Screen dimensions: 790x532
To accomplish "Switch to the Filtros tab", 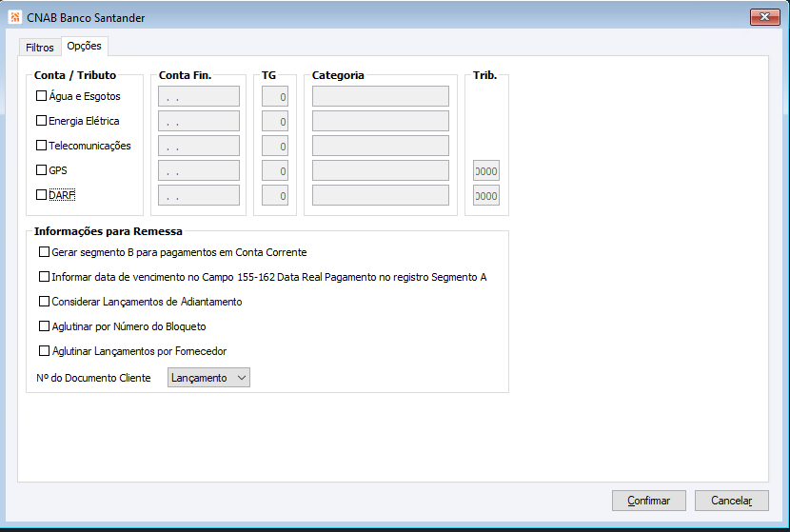I will [x=40, y=48].
